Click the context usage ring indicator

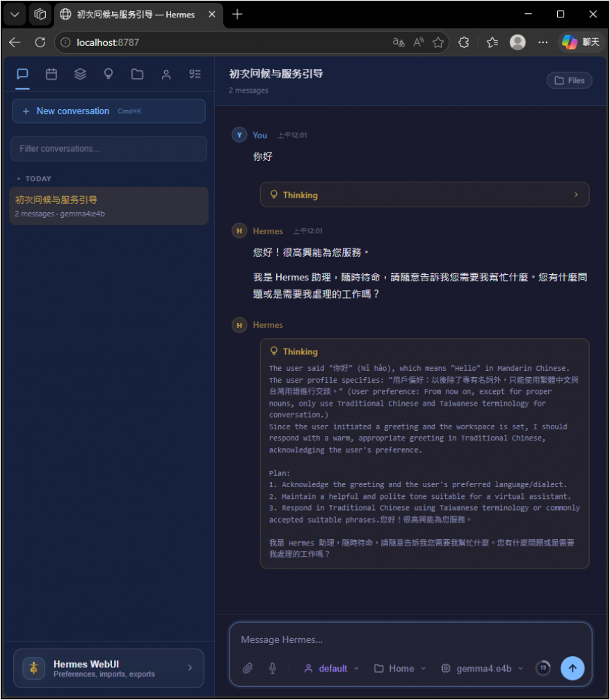(543, 668)
